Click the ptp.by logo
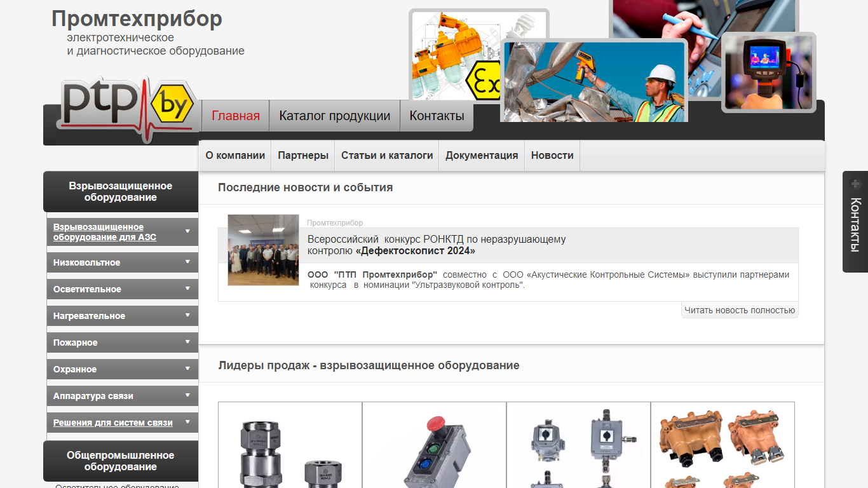The image size is (868, 488). [x=126, y=109]
